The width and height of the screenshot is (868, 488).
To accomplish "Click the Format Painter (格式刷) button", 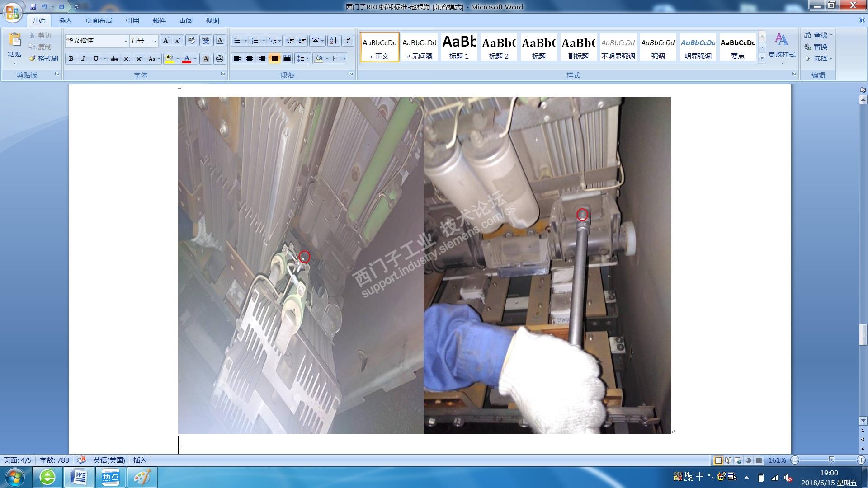I will [x=44, y=58].
